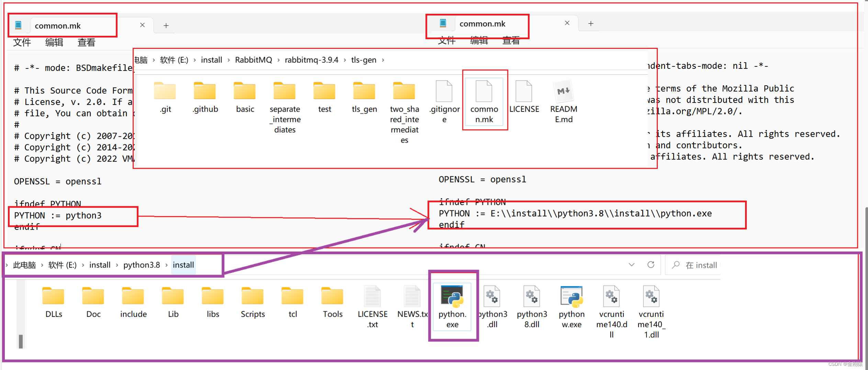Select python.exe in the install folder
The height and width of the screenshot is (370, 868).
[452, 307]
